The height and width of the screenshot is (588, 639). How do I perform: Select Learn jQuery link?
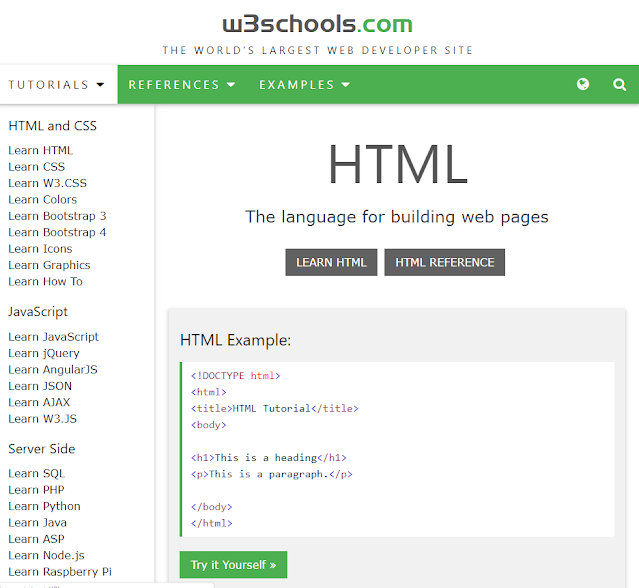44,353
